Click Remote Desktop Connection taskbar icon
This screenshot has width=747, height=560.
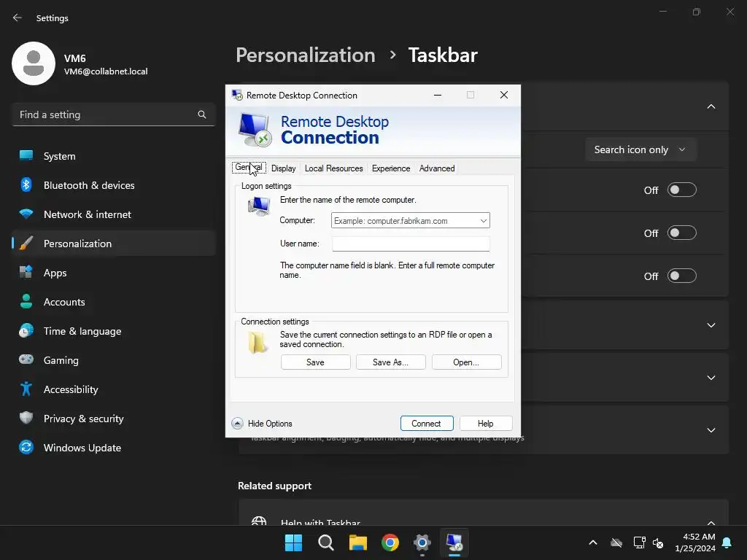[454, 542]
